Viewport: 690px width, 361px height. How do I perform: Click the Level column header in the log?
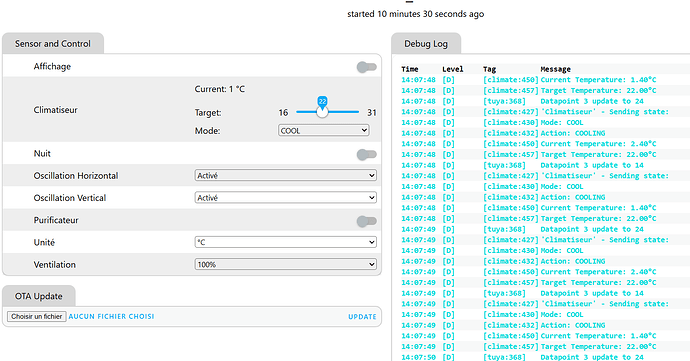pos(453,69)
